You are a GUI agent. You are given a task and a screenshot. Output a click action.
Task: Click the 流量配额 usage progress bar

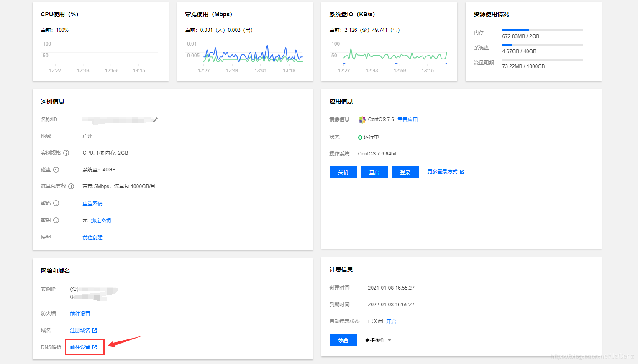click(x=543, y=60)
